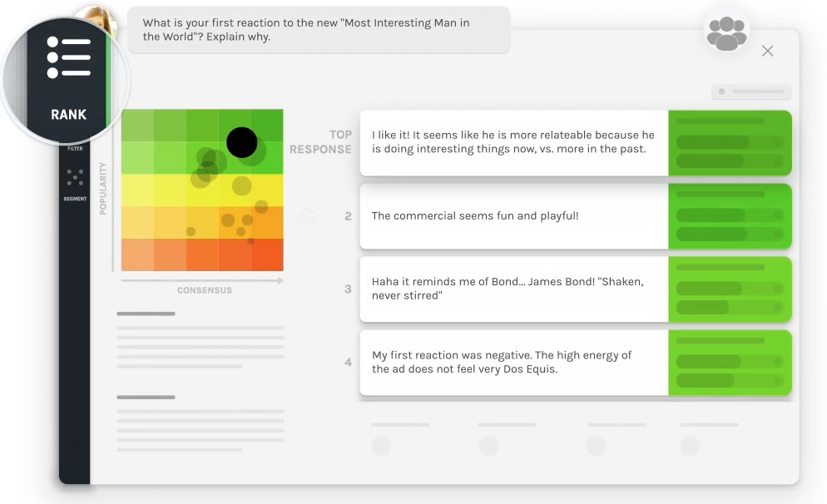Select the James Bond response card
The image size is (827, 504).
pos(513,289)
